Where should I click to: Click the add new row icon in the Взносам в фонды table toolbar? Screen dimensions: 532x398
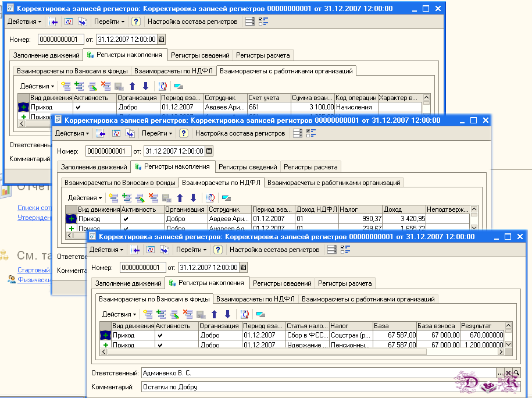pos(148,314)
